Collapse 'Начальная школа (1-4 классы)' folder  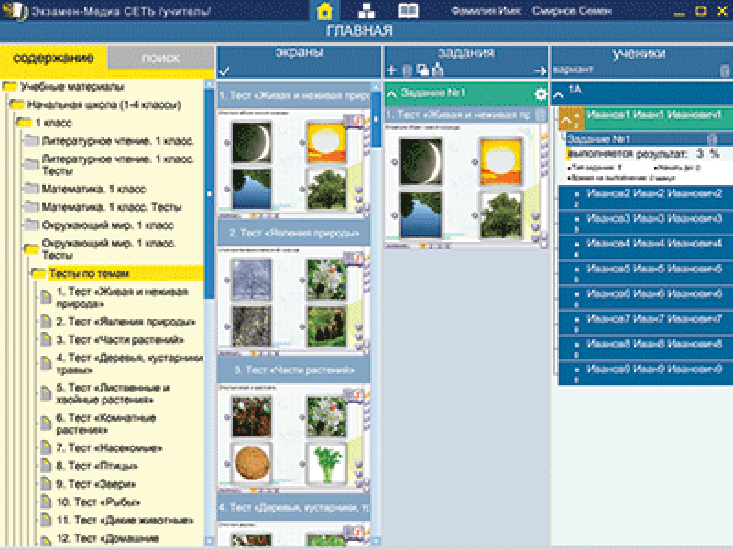click(x=17, y=105)
